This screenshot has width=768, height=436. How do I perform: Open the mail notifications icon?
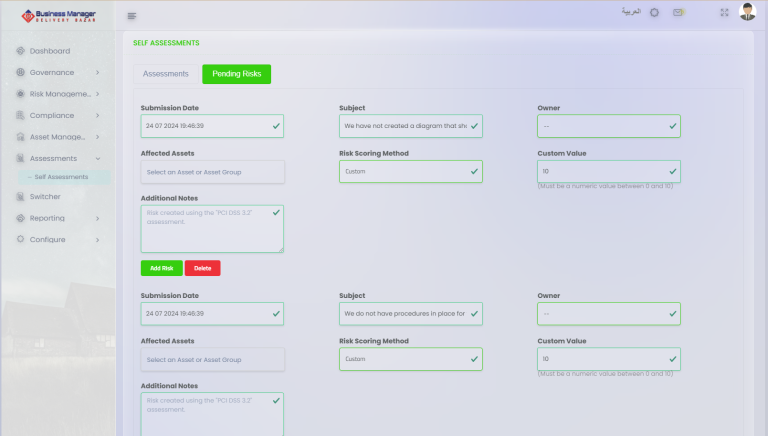pyautogui.click(x=679, y=13)
